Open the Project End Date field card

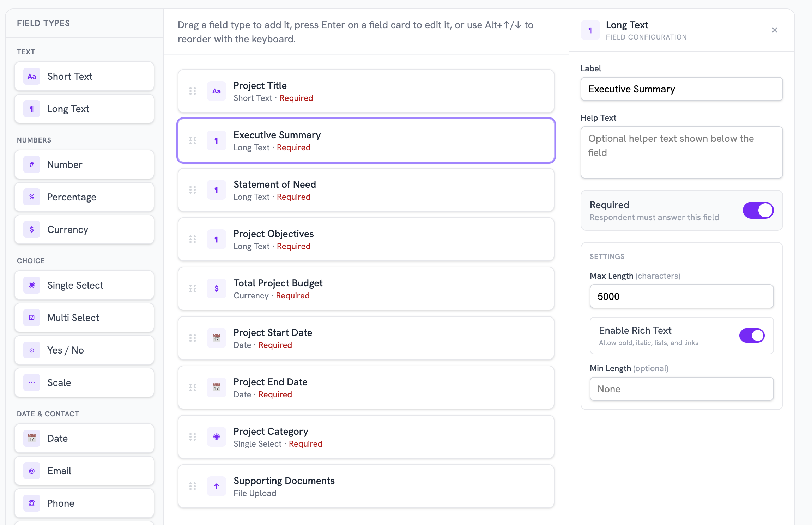point(366,388)
